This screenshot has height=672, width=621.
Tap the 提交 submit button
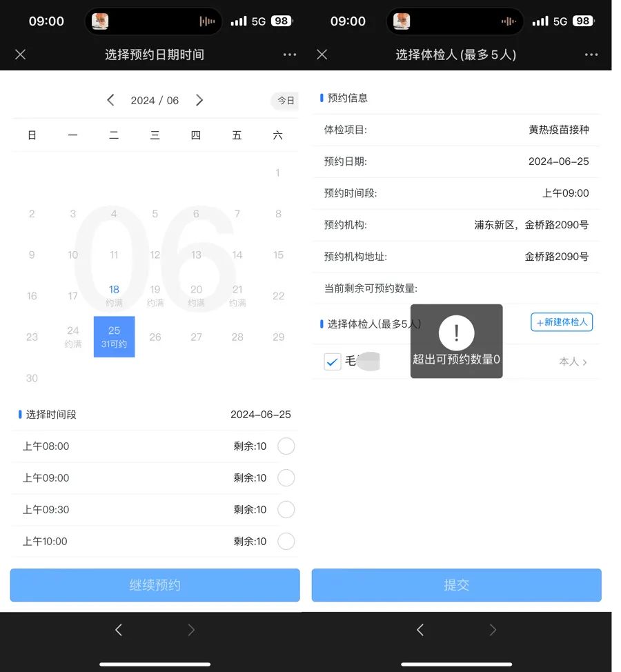click(456, 585)
